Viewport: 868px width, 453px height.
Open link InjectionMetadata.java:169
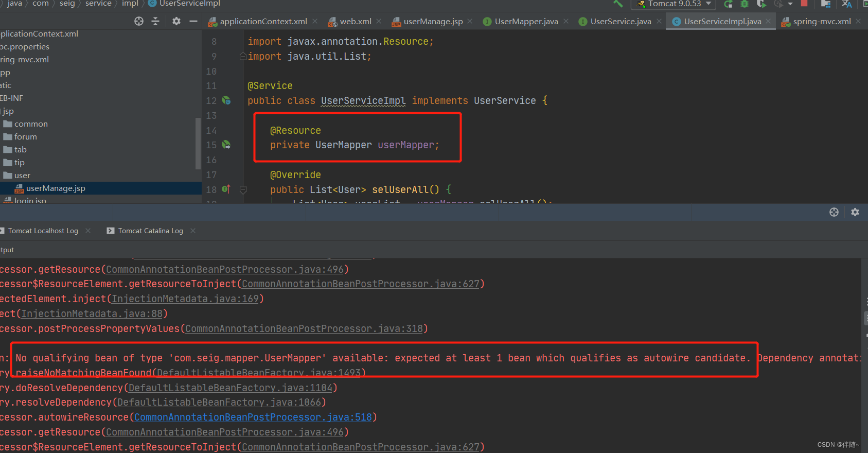point(185,299)
